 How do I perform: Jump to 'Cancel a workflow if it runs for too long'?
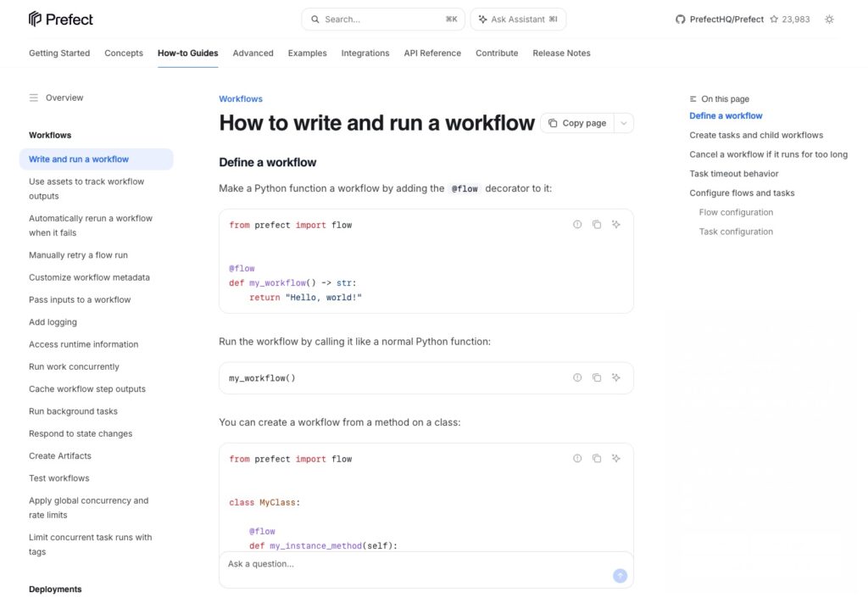coord(768,154)
